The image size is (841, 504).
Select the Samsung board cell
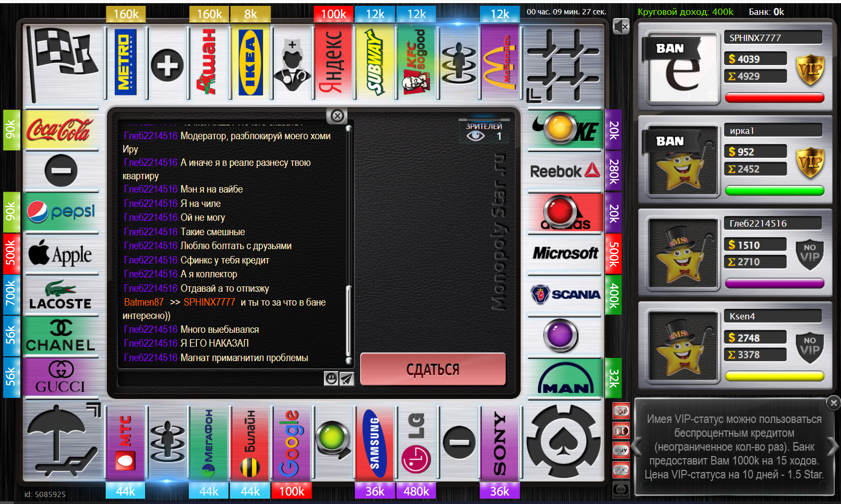[375, 444]
